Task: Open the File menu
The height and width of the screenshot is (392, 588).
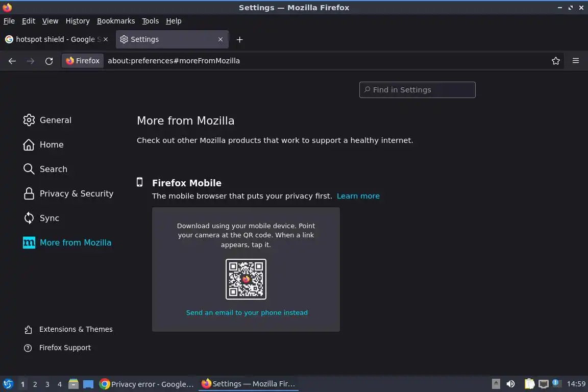Action: [9, 21]
